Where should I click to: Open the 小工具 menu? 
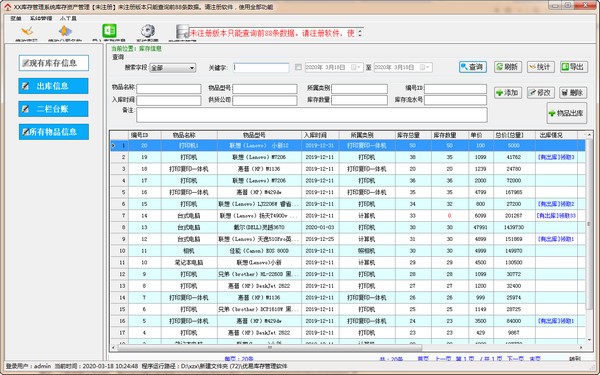[68, 18]
